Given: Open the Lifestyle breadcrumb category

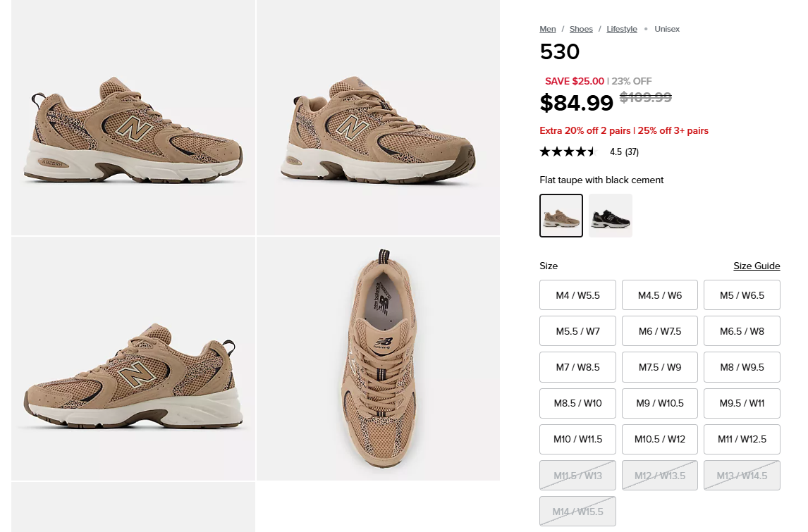Looking at the screenshot, I should pos(622,29).
